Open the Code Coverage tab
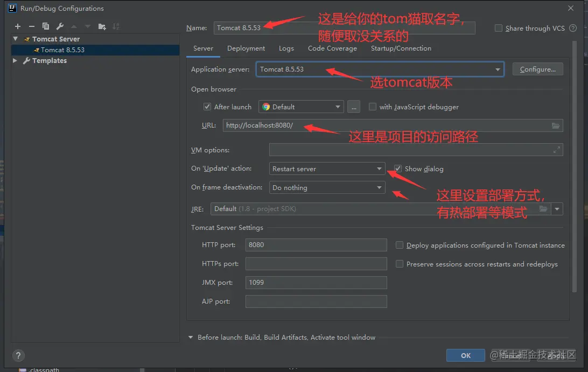 click(332, 48)
